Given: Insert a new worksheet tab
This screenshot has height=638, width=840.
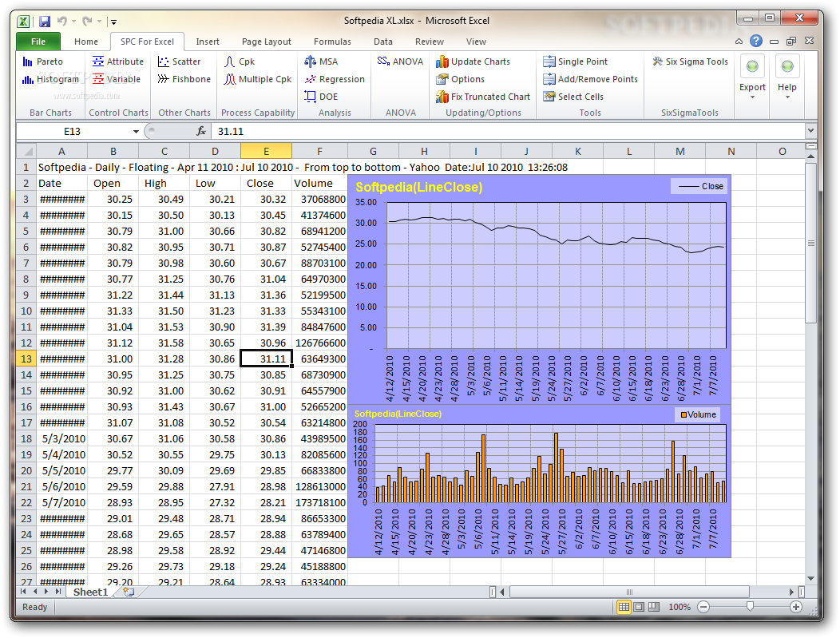Looking at the screenshot, I should click(x=129, y=592).
